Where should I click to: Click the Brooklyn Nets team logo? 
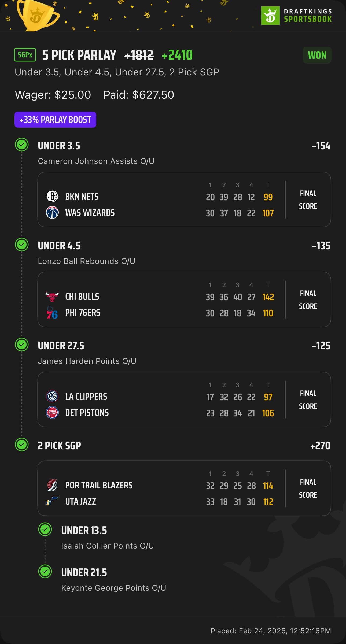52,196
